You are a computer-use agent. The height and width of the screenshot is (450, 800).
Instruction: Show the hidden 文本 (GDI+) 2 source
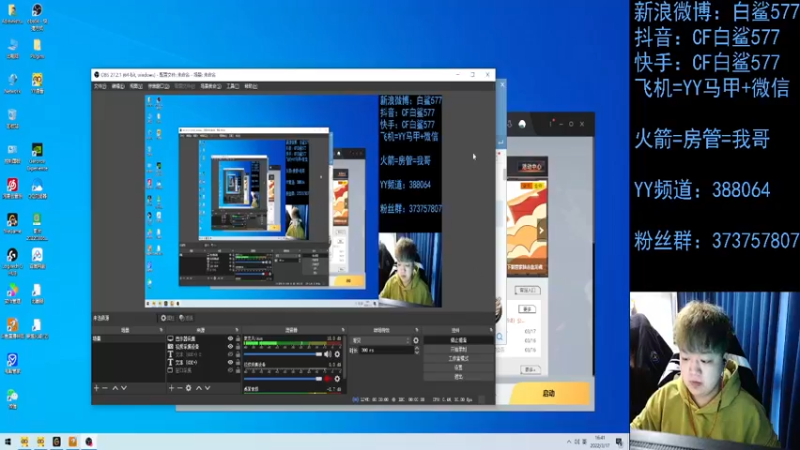[x=230, y=355]
